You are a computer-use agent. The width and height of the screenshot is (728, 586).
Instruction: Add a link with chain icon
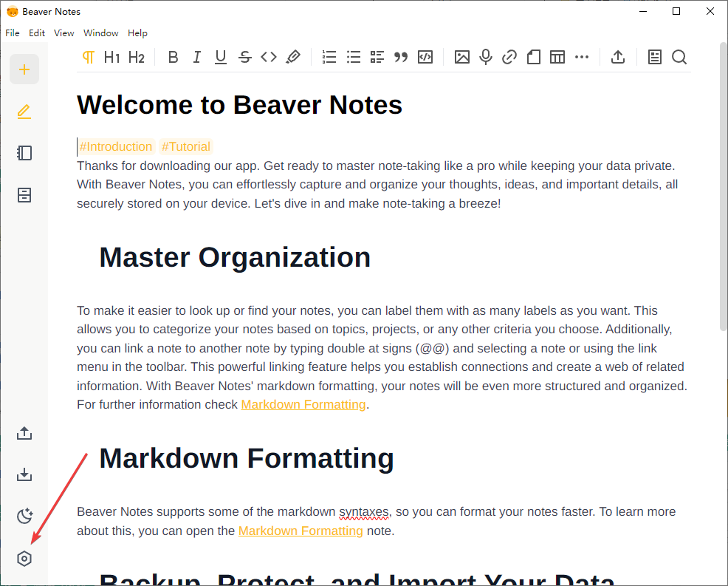pos(509,57)
